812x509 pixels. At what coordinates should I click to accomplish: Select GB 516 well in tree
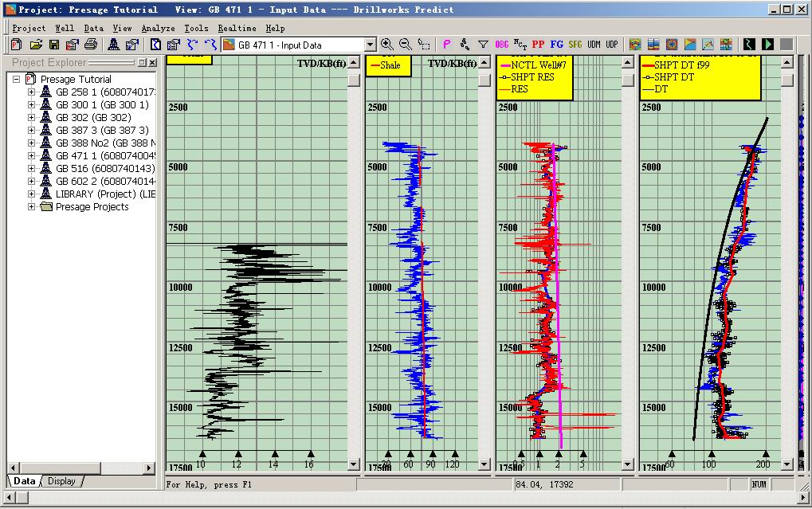pos(105,169)
